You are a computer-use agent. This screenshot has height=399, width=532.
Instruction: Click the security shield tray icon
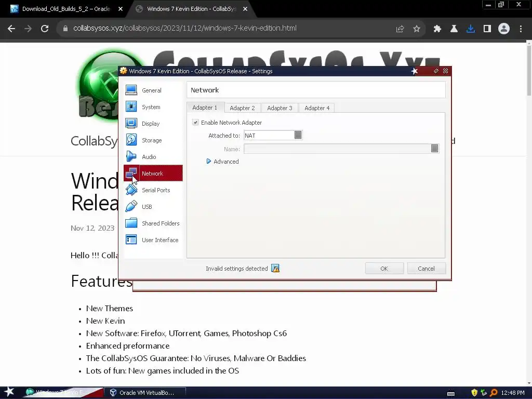474,393
